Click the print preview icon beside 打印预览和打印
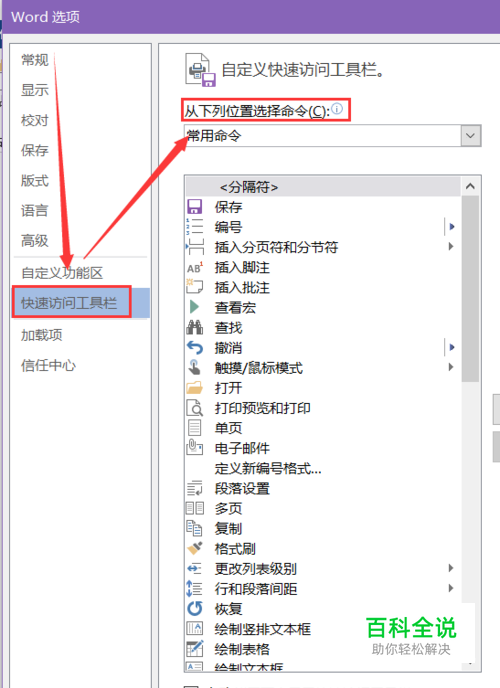 [195, 408]
